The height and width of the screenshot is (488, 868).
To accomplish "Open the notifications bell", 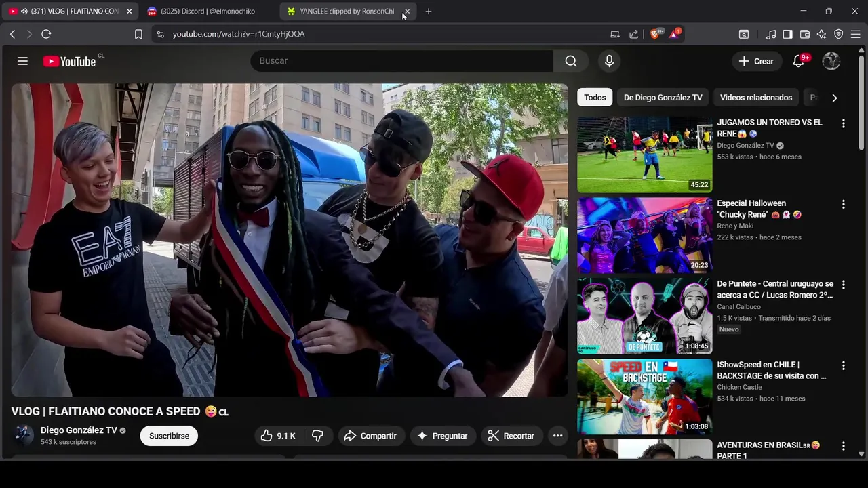I will 798,61.
